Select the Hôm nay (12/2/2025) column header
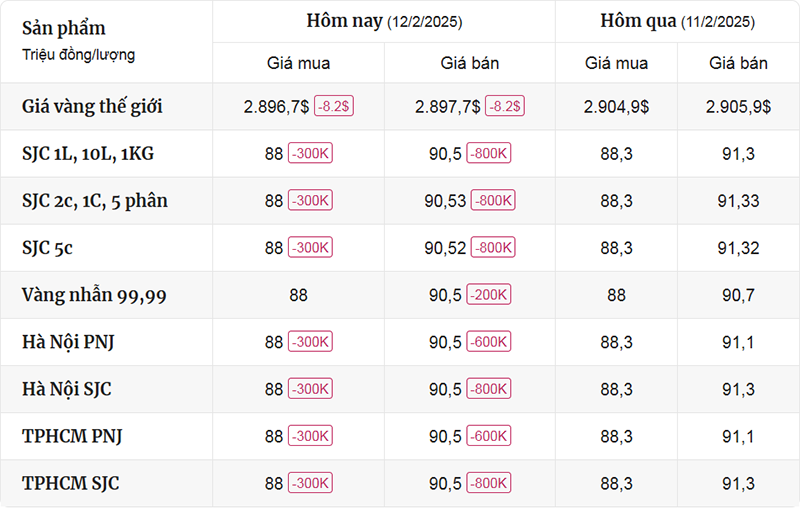Screen dimensions: 800x509 384,21
